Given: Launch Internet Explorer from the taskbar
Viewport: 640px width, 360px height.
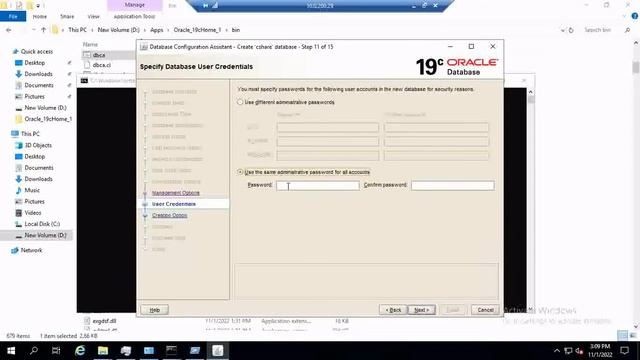Looking at the screenshot, I should pyautogui.click(x=80, y=351).
